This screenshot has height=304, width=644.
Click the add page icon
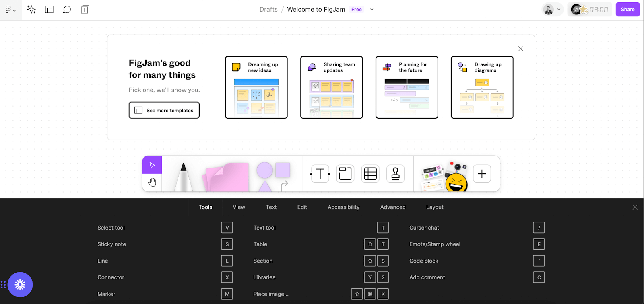(x=85, y=10)
